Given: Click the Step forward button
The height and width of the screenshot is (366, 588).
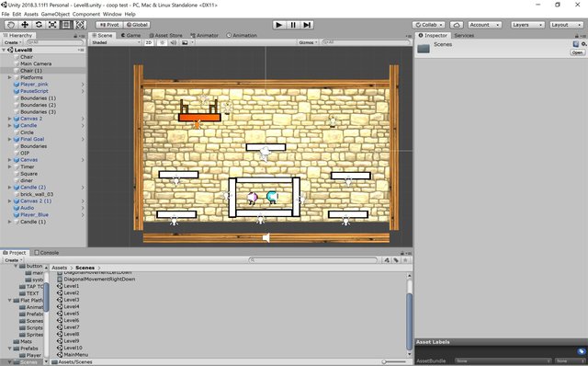Looking at the screenshot, I should tap(307, 25).
